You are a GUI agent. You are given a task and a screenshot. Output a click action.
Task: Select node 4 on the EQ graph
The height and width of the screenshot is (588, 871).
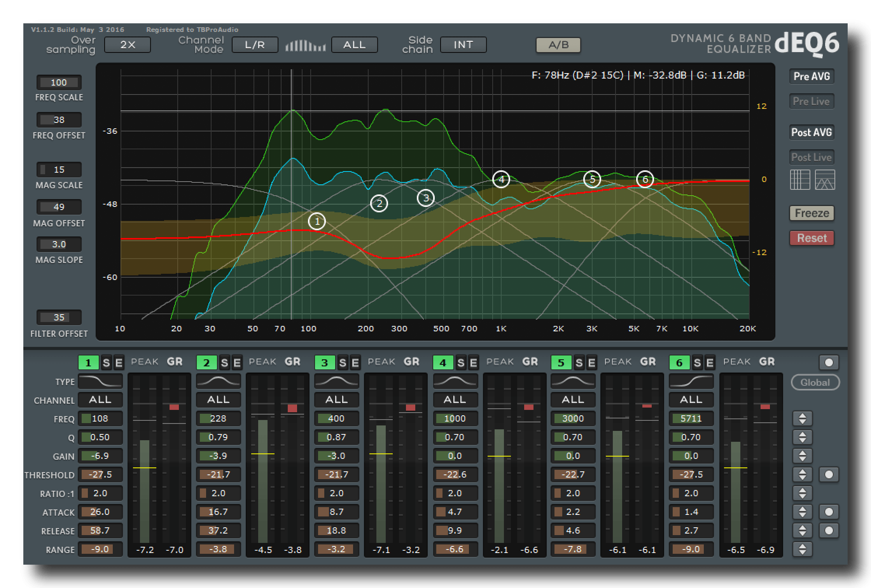tap(501, 179)
